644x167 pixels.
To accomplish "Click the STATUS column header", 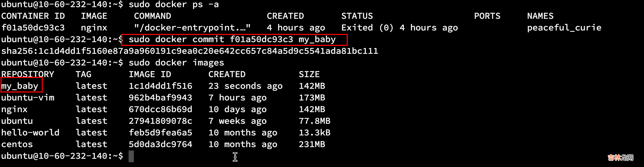I will point(357,16).
